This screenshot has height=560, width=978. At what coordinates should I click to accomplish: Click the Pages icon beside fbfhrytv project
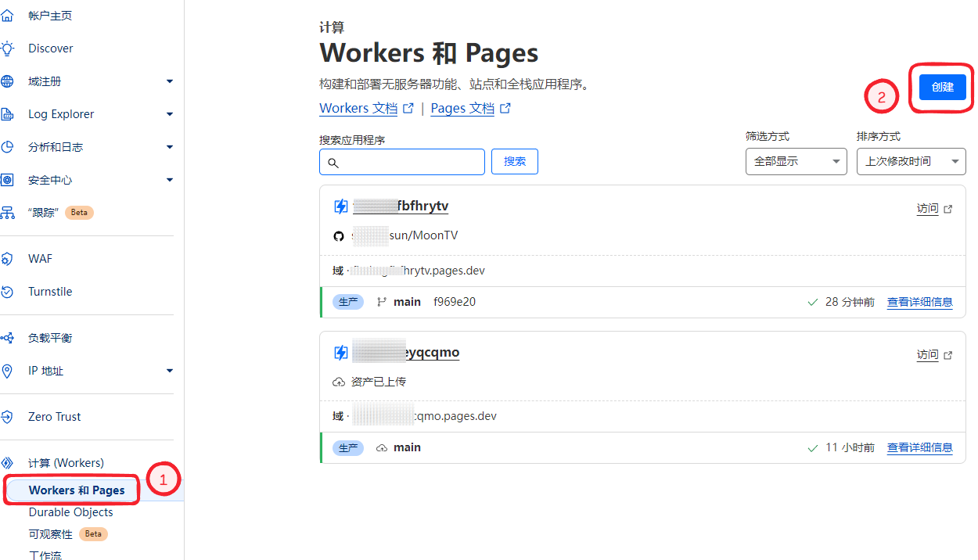click(341, 206)
